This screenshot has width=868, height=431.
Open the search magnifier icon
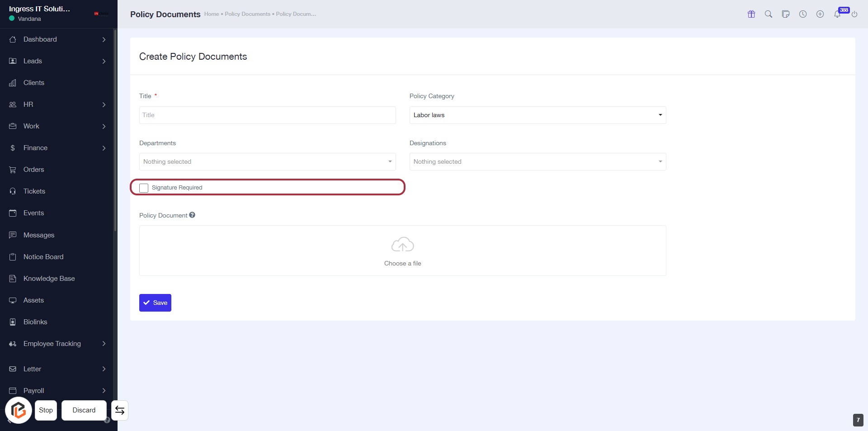pyautogui.click(x=768, y=14)
